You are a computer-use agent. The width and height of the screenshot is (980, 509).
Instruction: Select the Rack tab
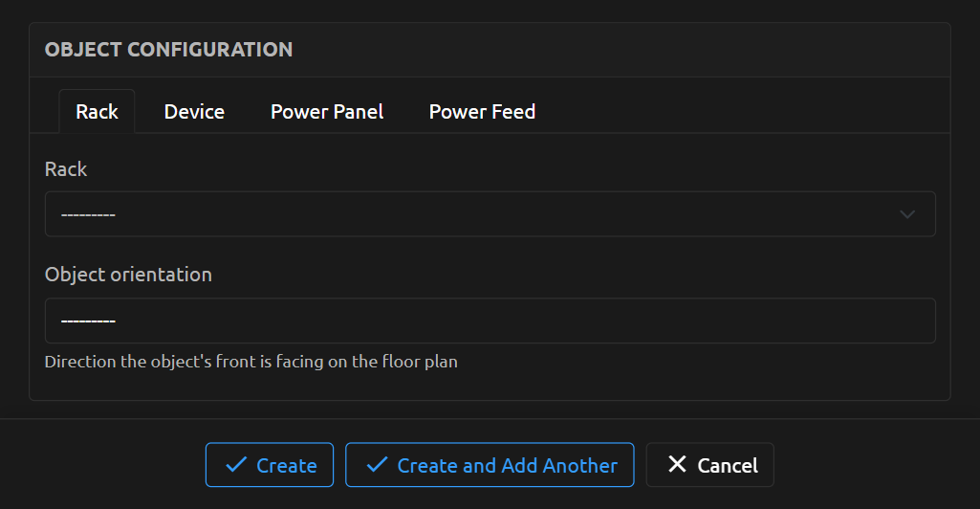pyautogui.click(x=97, y=112)
